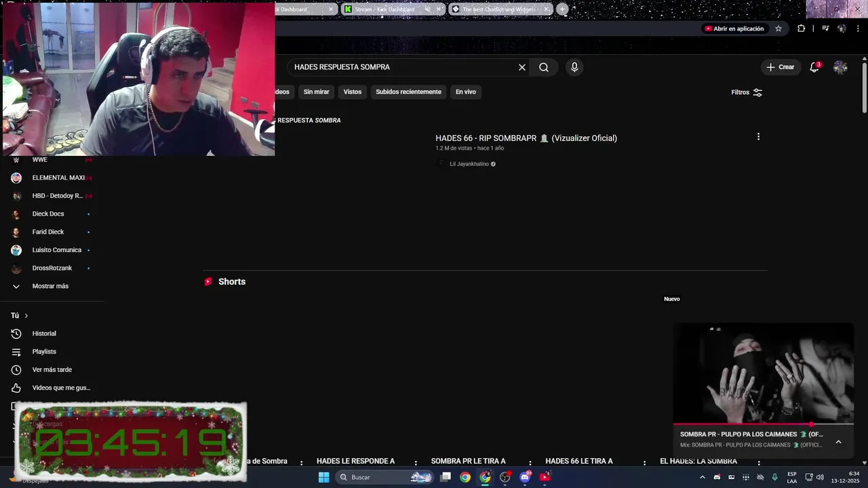The image size is (868, 488).
Task: Select the En vivo filter chip
Action: [x=465, y=91]
